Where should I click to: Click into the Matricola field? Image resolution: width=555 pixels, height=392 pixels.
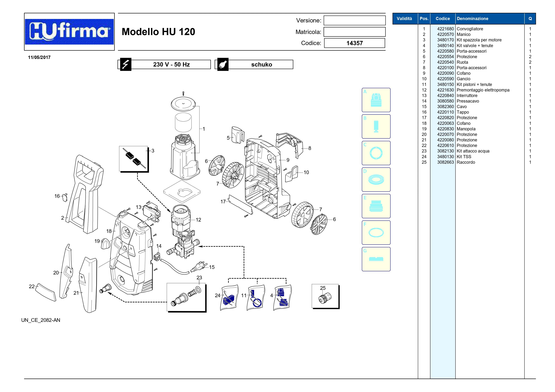pos(354,32)
